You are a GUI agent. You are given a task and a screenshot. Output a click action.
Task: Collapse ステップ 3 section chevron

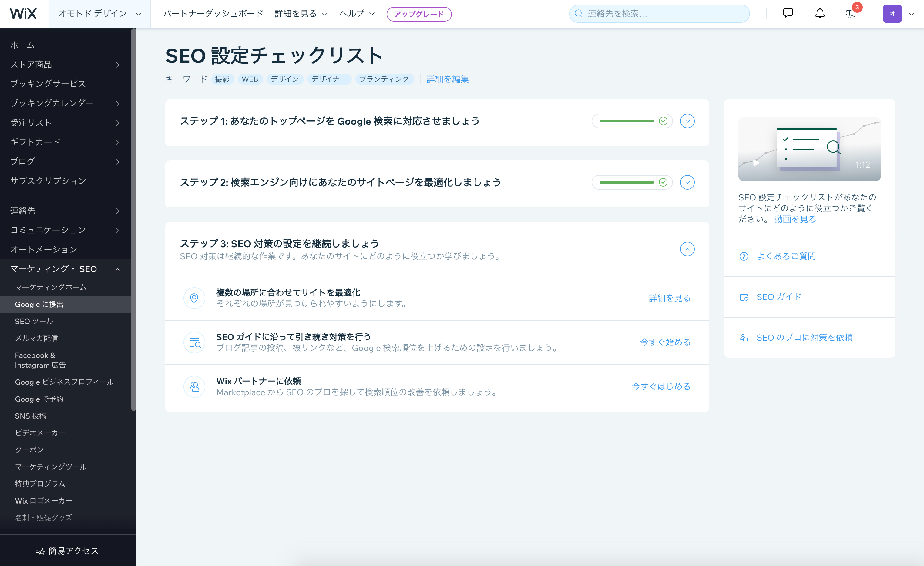(x=687, y=249)
